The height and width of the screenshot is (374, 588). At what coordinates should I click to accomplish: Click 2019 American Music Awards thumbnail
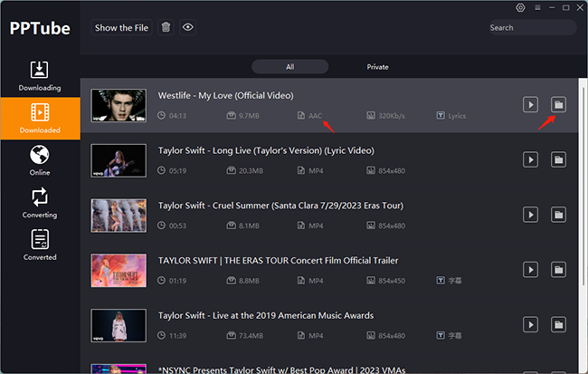[119, 326]
